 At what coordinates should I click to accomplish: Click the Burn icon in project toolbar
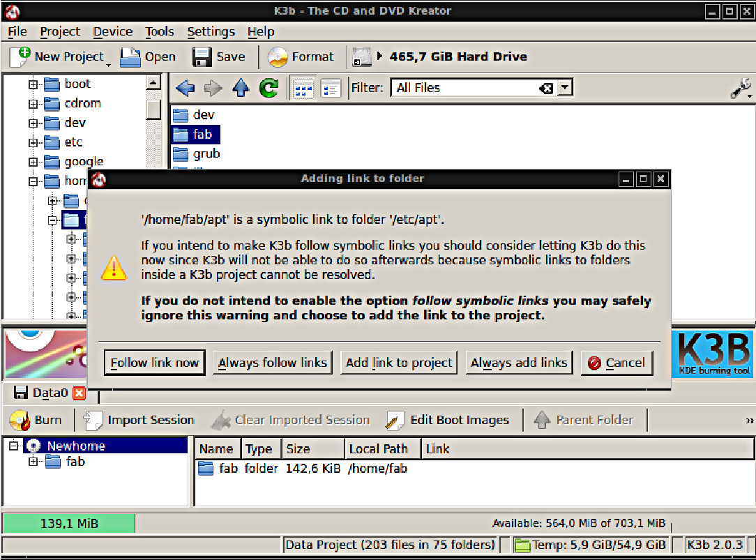tap(20, 421)
